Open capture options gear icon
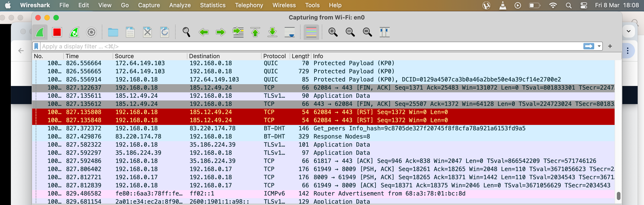This screenshot has width=644, height=205. [x=91, y=32]
